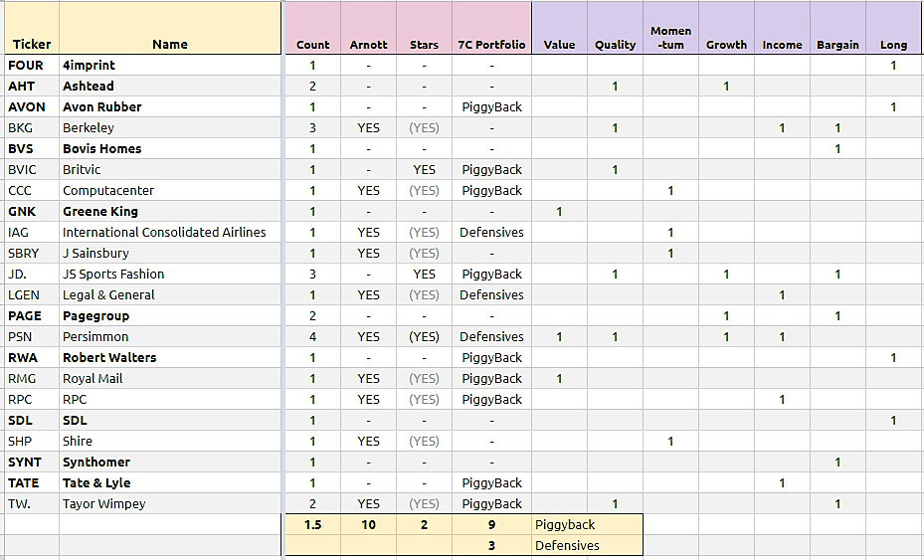This screenshot has width=924, height=560.
Task: Select the J Sainsbury name cell
Action: pyautogui.click(x=170, y=253)
